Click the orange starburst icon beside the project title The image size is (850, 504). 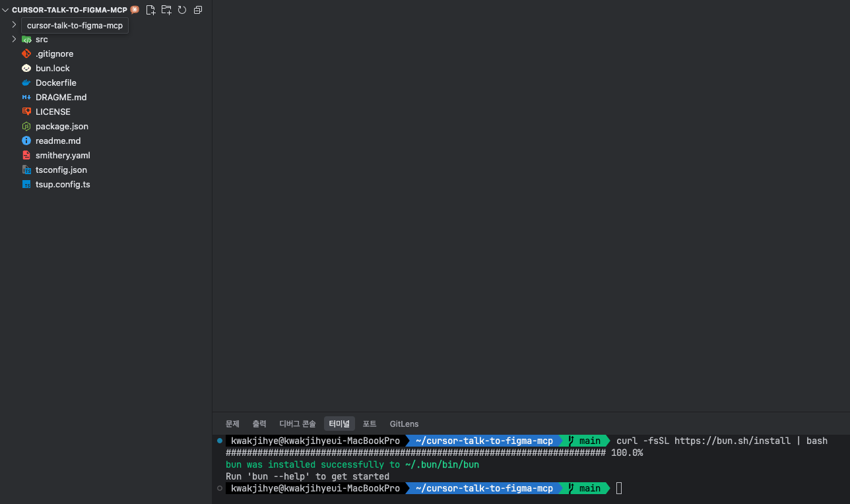point(135,10)
